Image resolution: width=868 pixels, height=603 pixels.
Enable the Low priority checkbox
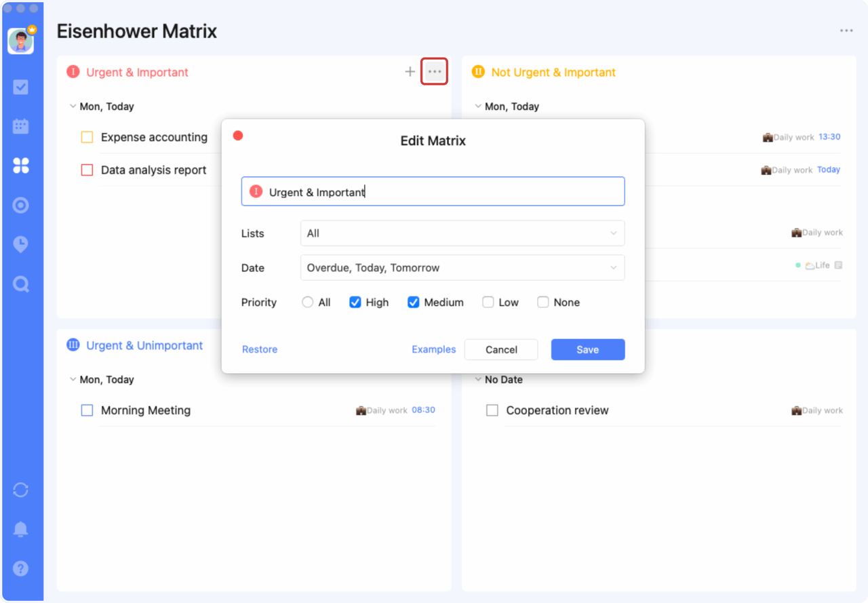(488, 303)
